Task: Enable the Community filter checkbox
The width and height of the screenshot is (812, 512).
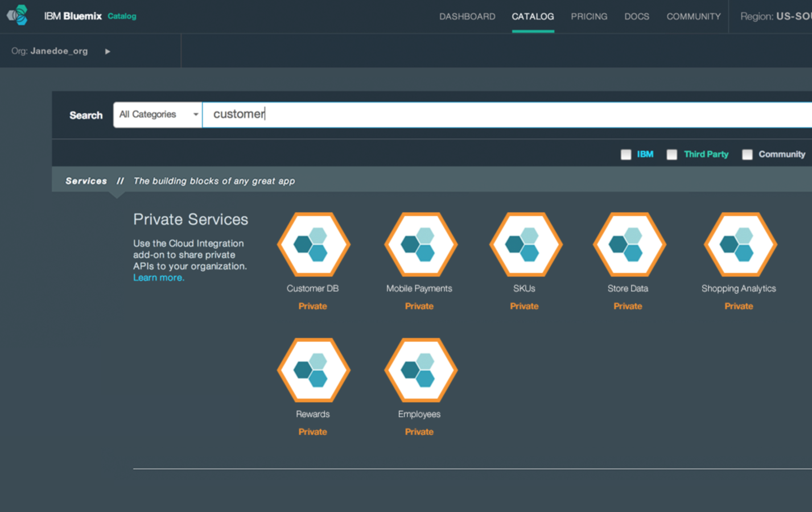Action: pyautogui.click(x=747, y=155)
